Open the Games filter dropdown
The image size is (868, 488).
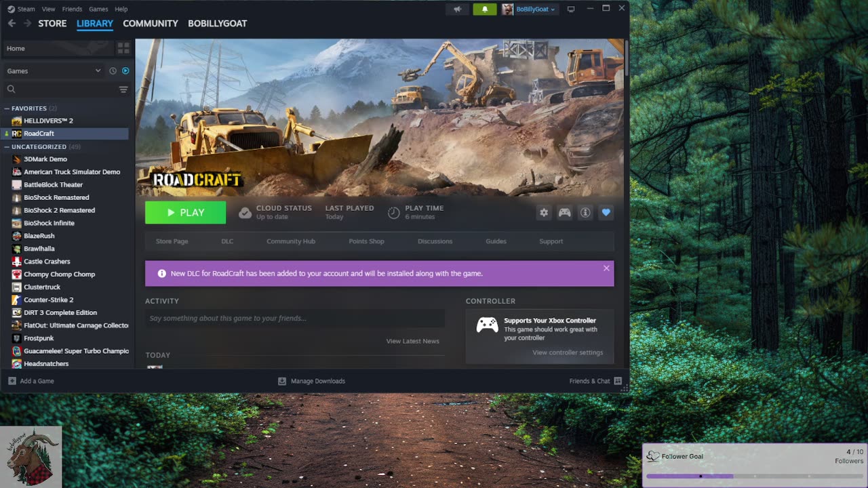(x=54, y=70)
